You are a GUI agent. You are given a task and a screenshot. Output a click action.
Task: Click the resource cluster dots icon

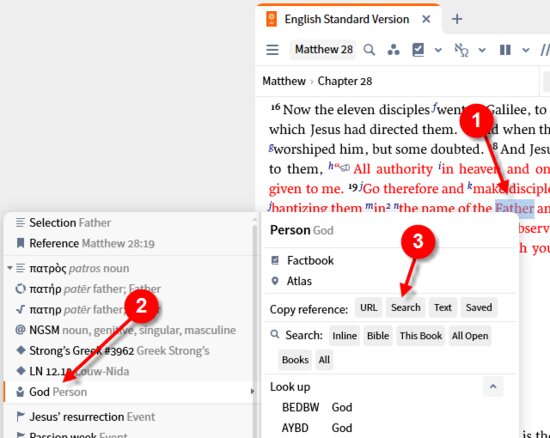pos(393,50)
